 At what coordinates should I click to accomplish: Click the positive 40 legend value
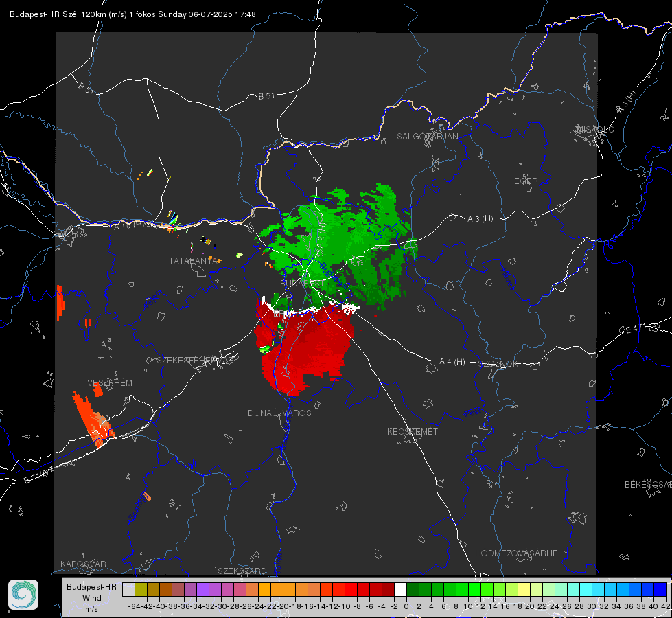[653, 606]
